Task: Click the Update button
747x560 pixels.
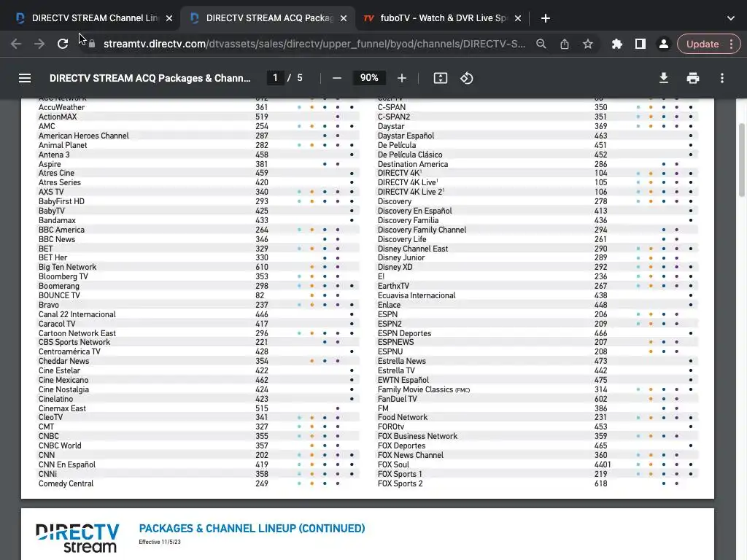Action: [703, 44]
